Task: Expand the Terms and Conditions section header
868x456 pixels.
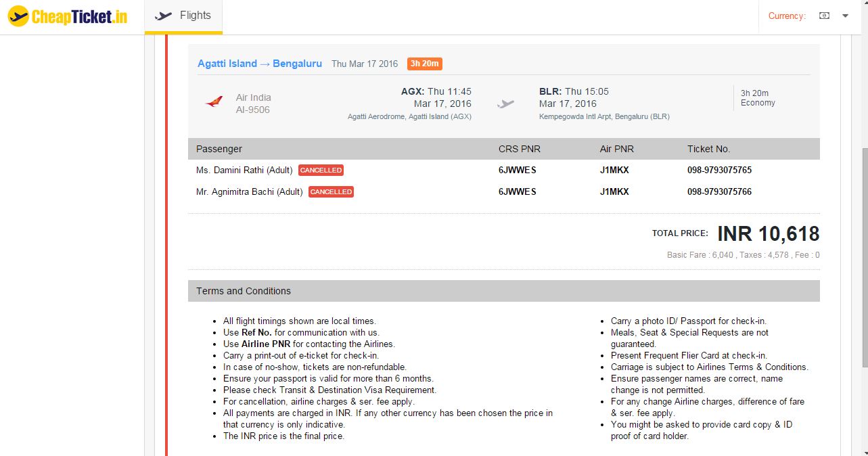Action: pos(503,291)
